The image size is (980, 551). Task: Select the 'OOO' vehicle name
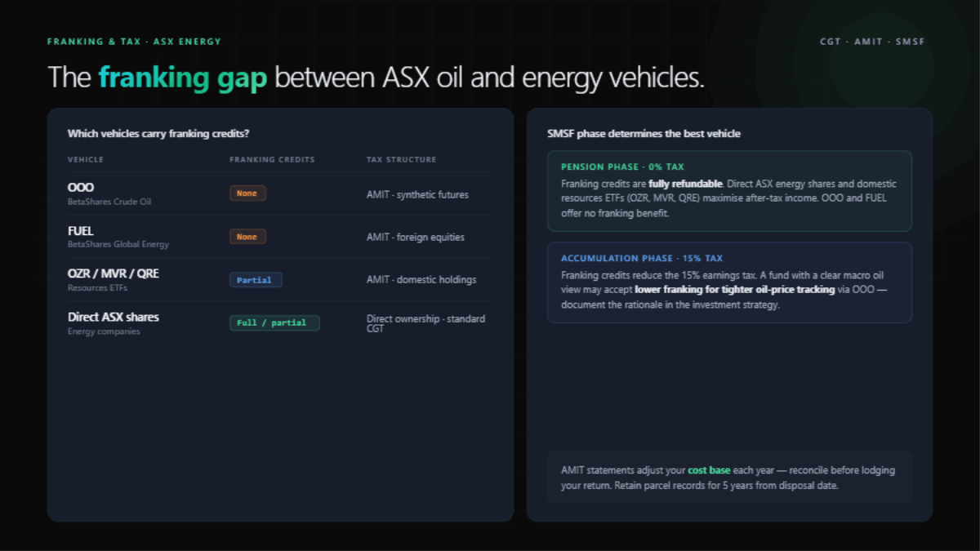81,188
